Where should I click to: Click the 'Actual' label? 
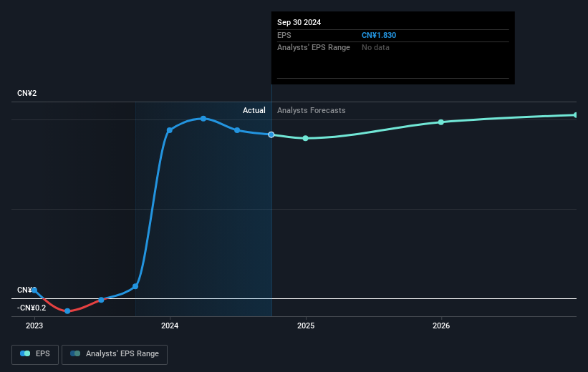(254, 110)
